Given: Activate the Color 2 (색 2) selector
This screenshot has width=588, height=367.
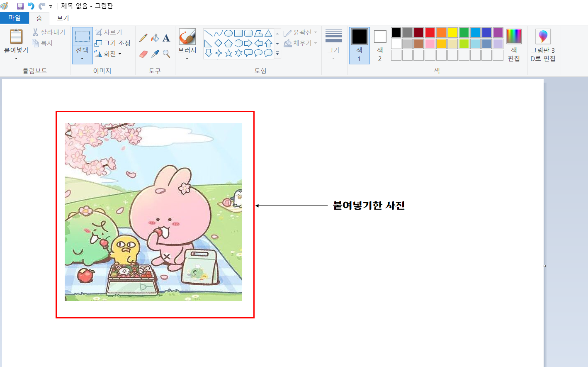Looking at the screenshot, I should (x=380, y=46).
